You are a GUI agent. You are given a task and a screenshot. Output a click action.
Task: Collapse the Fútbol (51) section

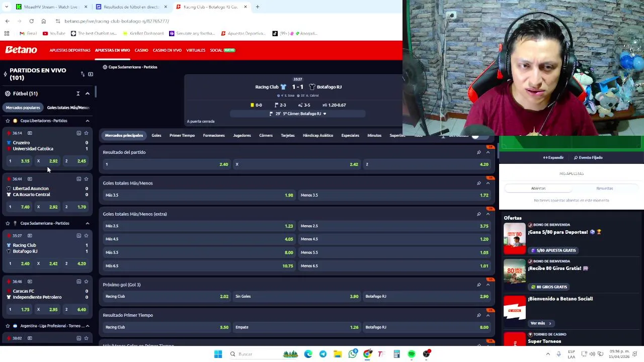(x=87, y=94)
